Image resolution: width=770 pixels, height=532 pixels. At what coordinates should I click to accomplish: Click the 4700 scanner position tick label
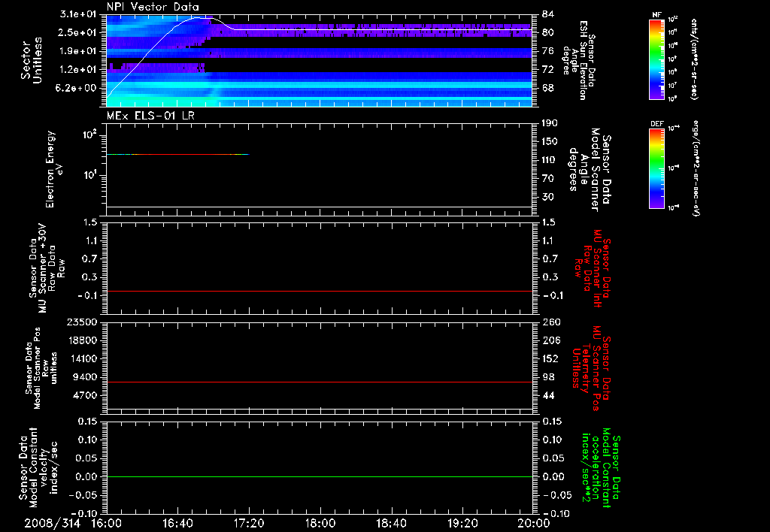[84, 395]
